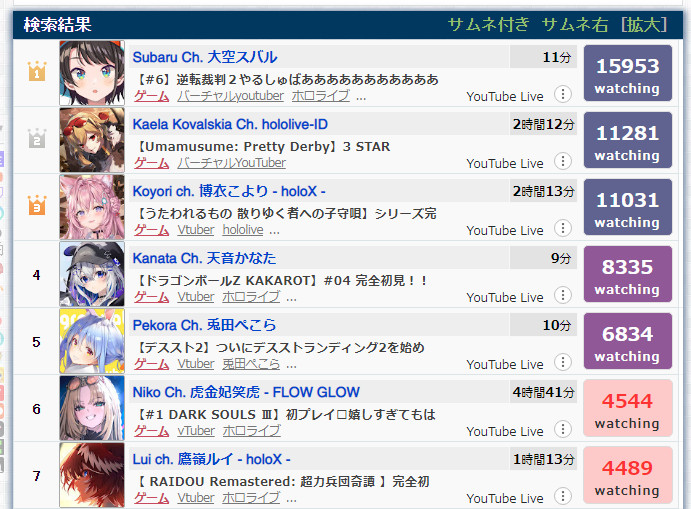The image size is (691, 509).
Task: Switch to サムネ右 layout
Action: coord(575,24)
